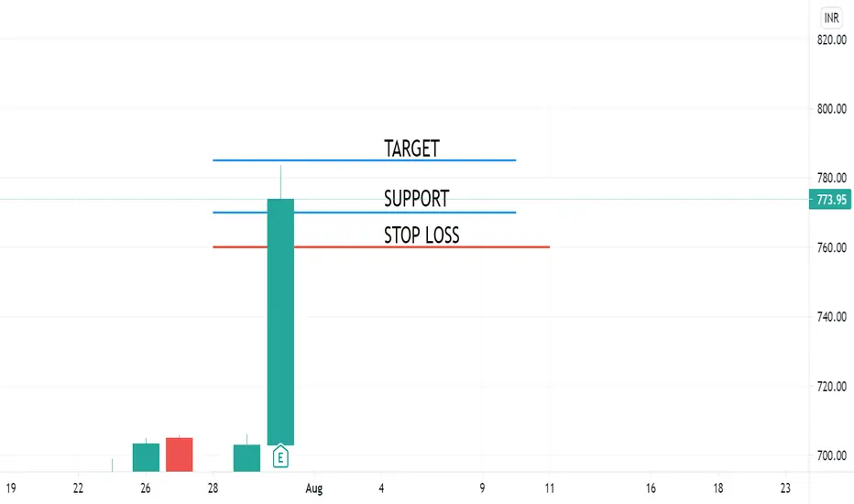Click the small green candle after 28
The image size is (854, 504).
pyautogui.click(x=246, y=457)
